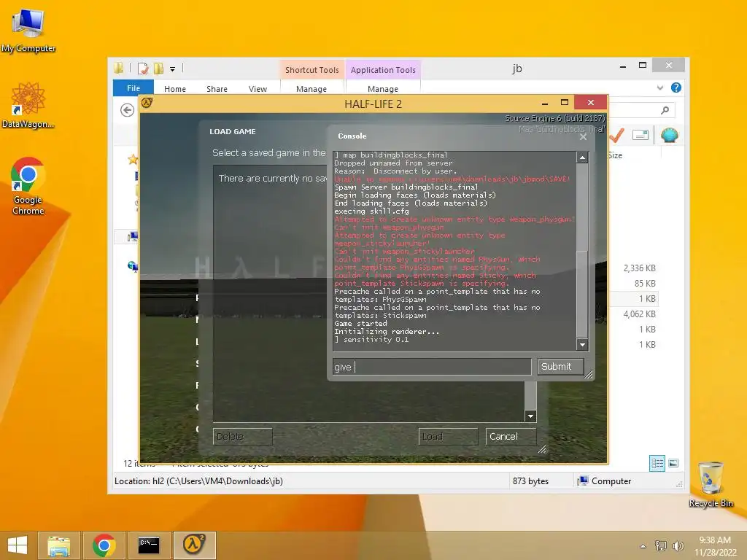Click the Explorer help question mark icon
The image size is (747, 560).
pos(676,87)
